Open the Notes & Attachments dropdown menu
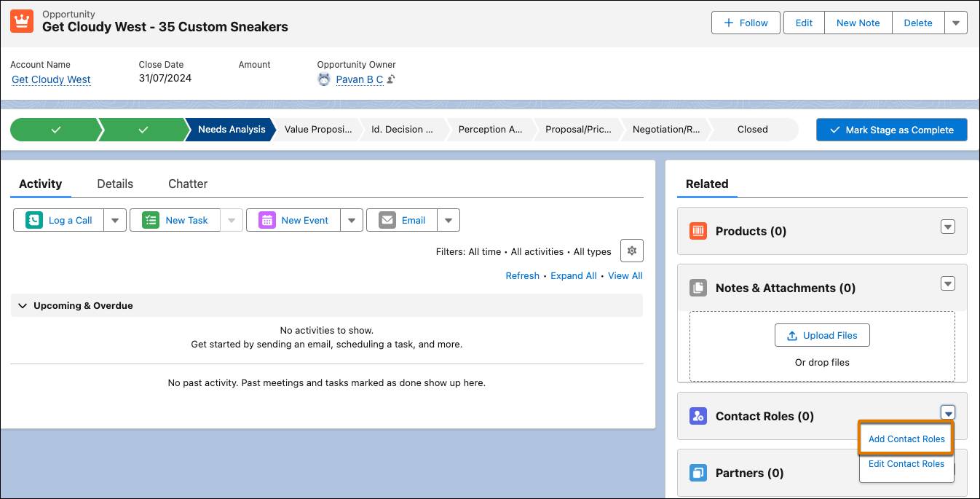This screenshot has width=980, height=499. pyautogui.click(x=947, y=283)
